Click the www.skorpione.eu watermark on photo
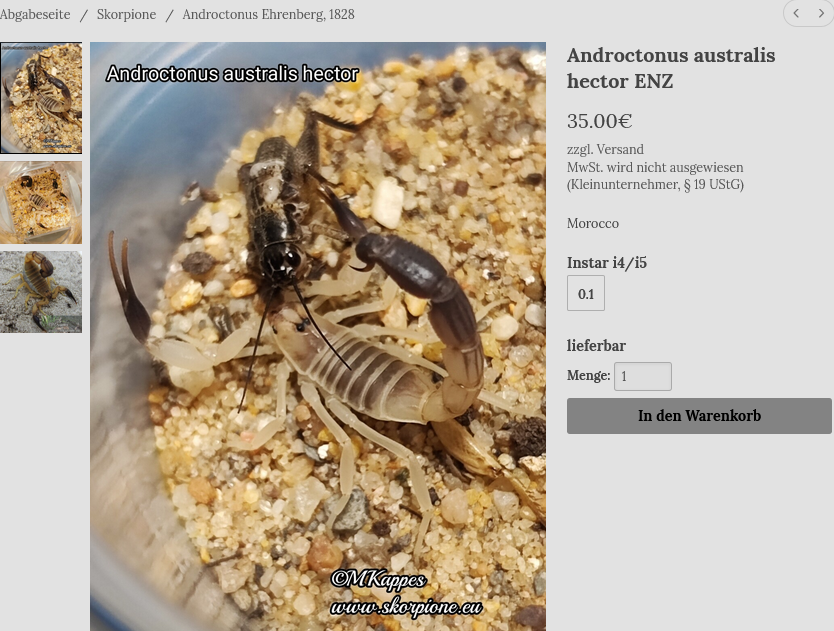 pyautogui.click(x=406, y=607)
